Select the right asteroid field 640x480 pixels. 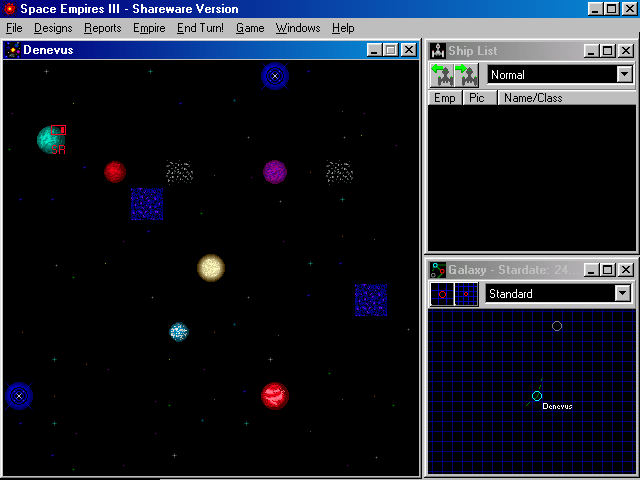pyautogui.click(x=339, y=172)
